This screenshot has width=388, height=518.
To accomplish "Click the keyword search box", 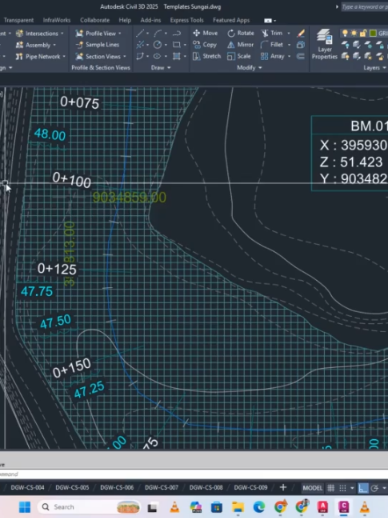I will tap(364, 7).
